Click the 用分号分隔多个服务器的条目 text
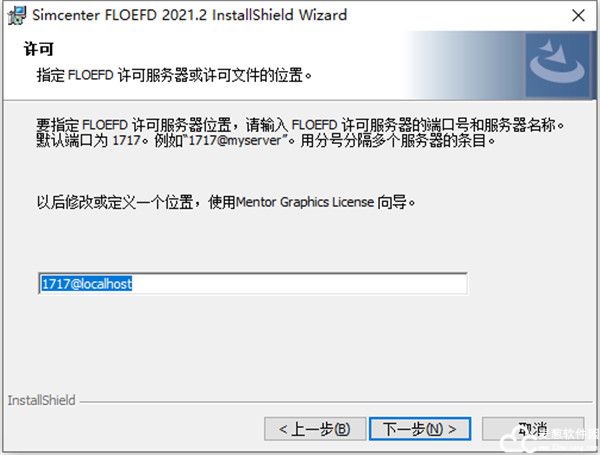 [397, 140]
